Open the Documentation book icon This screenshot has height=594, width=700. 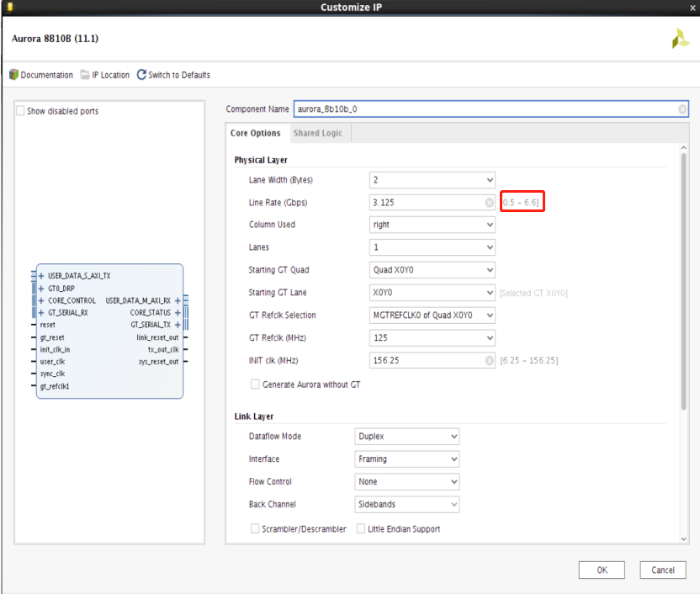pyautogui.click(x=13, y=75)
